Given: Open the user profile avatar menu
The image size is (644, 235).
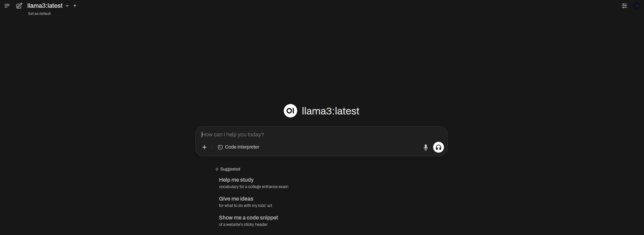Looking at the screenshot, I should [637, 6].
